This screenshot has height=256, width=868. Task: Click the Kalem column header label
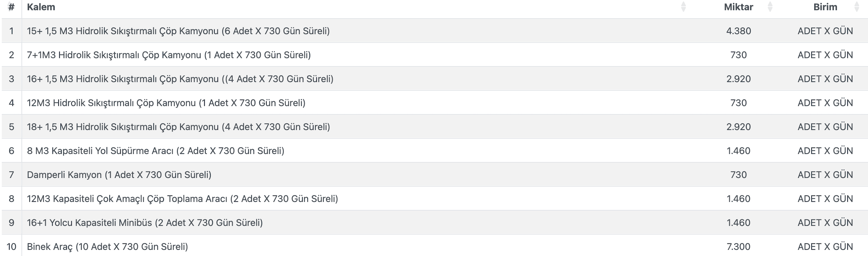[x=41, y=7]
